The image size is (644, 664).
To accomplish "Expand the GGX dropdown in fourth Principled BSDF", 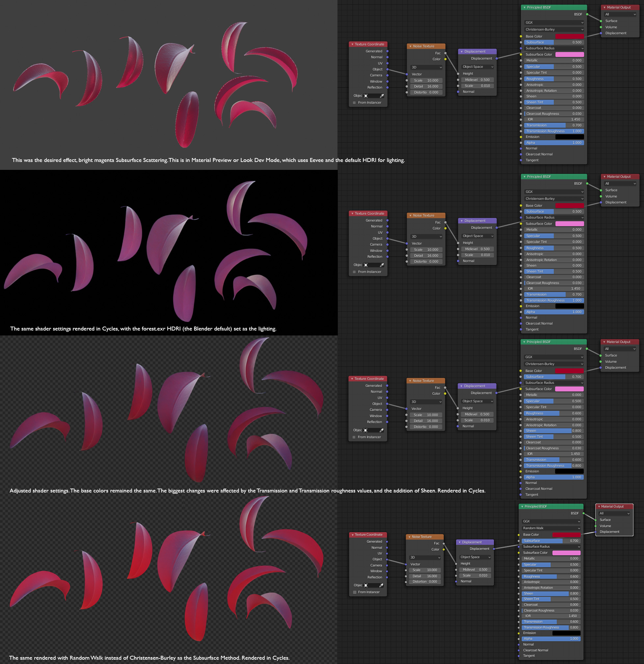I will click(x=551, y=521).
